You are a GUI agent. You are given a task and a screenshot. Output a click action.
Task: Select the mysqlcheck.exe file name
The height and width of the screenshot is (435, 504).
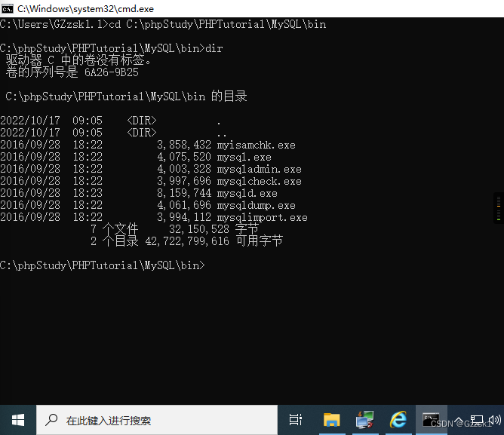(x=259, y=182)
